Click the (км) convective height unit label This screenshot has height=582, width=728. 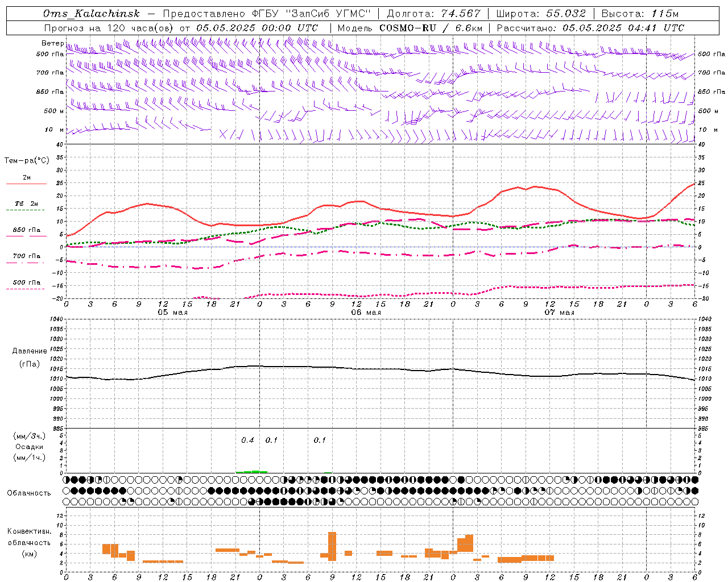(x=30, y=554)
